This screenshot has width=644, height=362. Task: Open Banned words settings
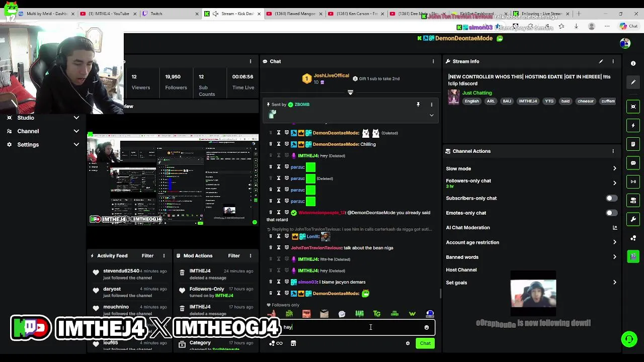click(x=531, y=257)
